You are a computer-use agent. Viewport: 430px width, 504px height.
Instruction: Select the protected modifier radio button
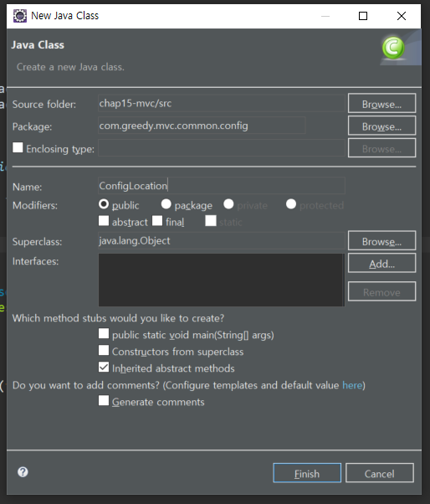[x=291, y=203]
